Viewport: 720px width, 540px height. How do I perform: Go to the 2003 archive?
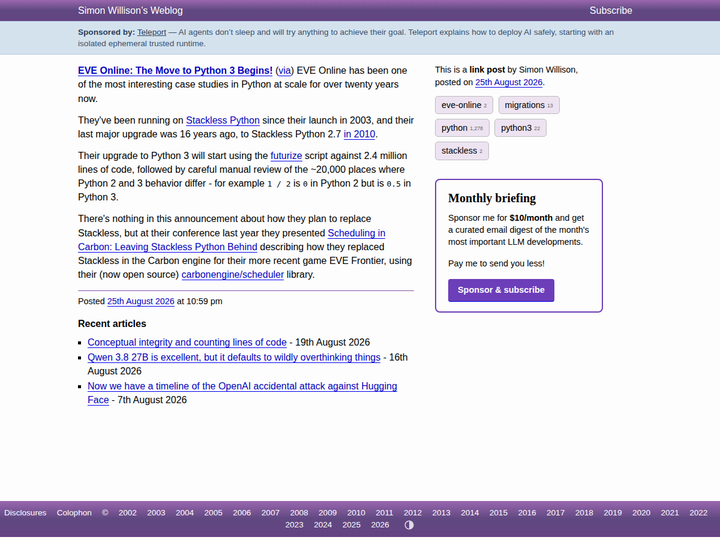click(x=156, y=513)
